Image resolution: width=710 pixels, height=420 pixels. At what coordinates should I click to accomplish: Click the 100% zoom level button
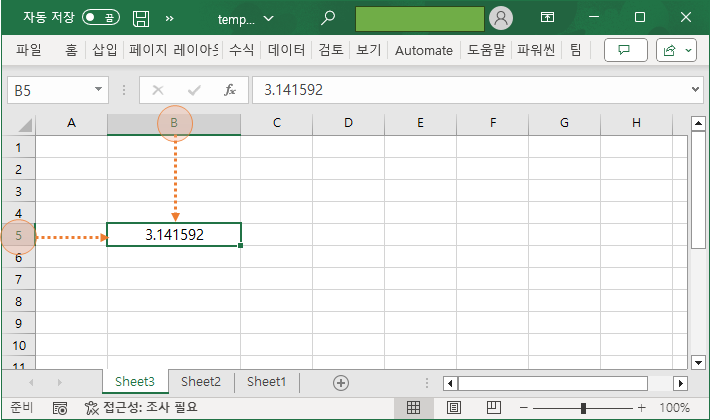pos(675,408)
